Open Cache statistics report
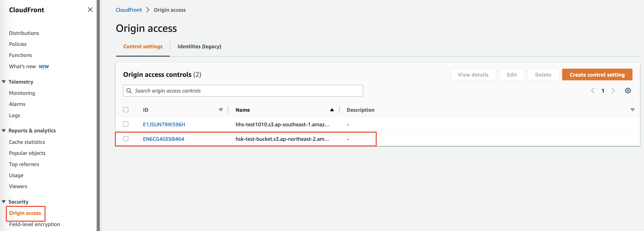Screen dimensions: 644x231 pos(27,142)
